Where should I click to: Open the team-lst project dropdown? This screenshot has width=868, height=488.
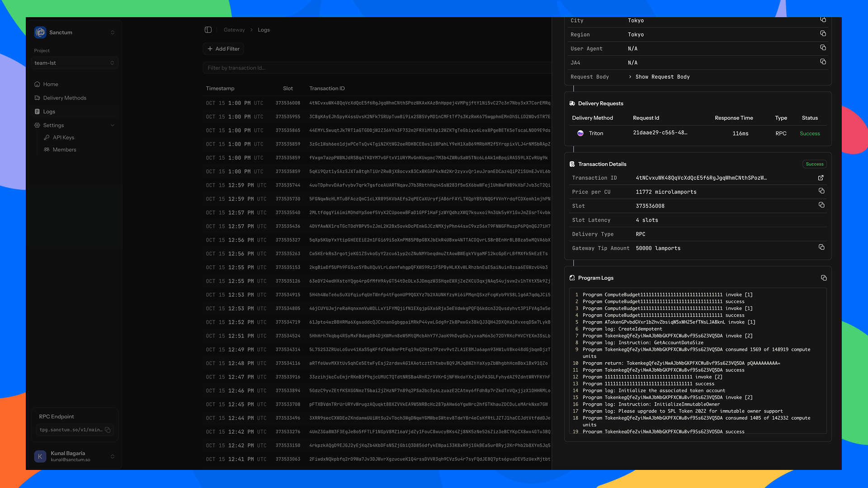click(75, 63)
